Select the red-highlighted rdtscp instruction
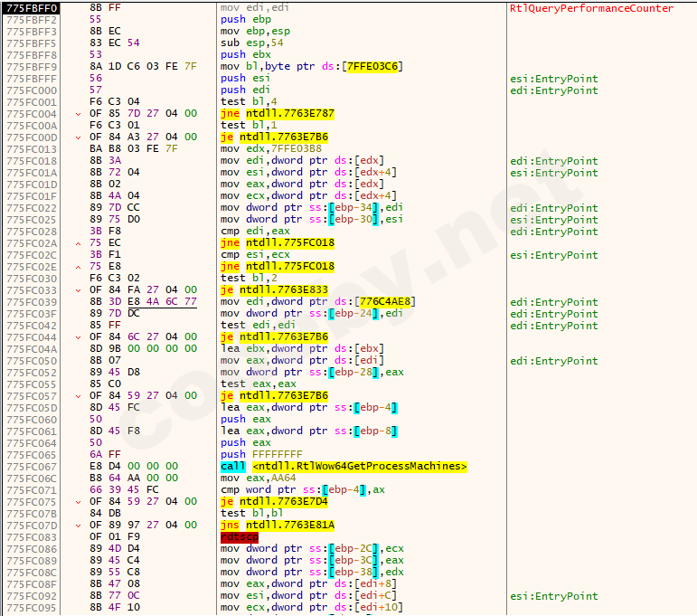 [x=240, y=537]
